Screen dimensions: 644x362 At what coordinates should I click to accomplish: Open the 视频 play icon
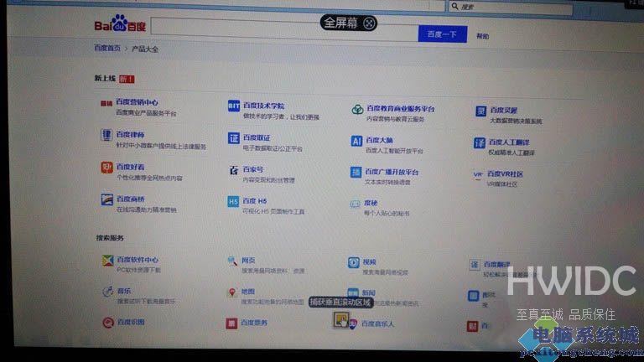click(354, 262)
